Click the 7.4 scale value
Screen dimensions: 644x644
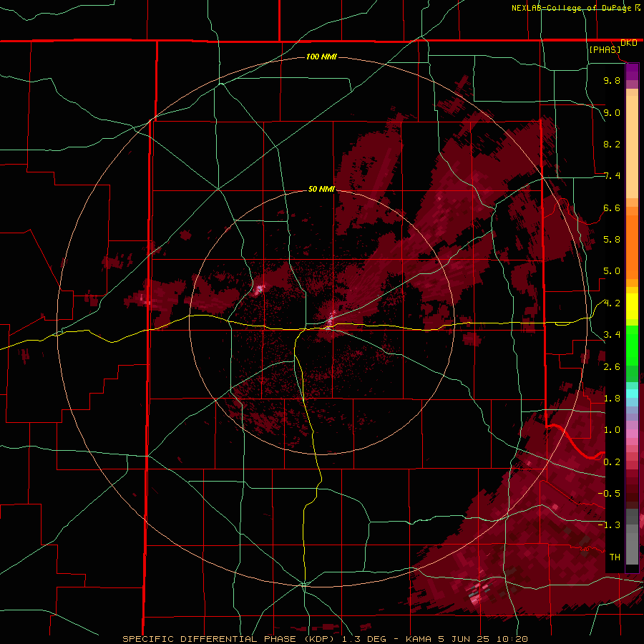click(x=612, y=176)
